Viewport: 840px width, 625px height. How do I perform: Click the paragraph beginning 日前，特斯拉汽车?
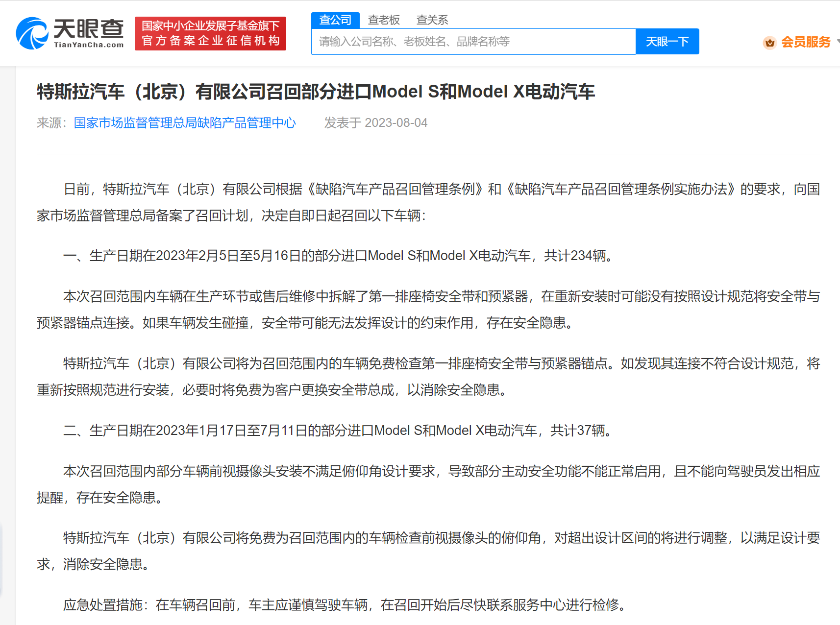tap(428, 202)
